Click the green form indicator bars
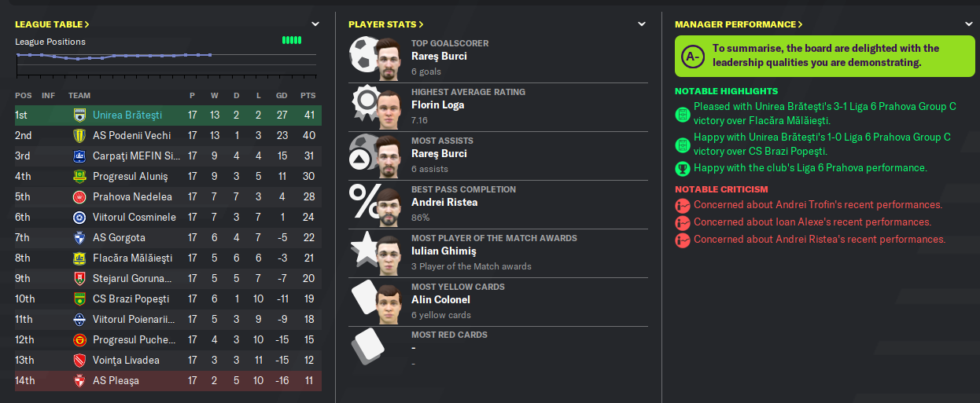 pos(292,40)
